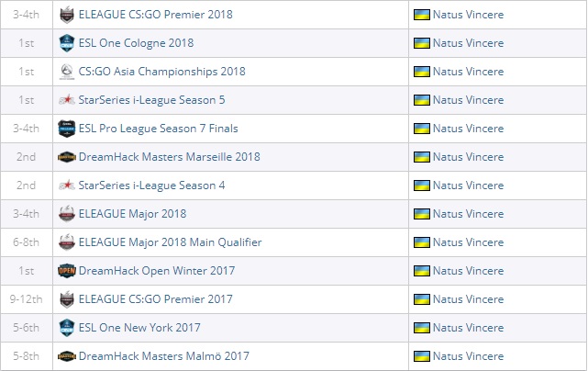Click the Ukraine flag in the ESL One Cologne row
This screenshot has height=371, width=588.
(421, 43)
